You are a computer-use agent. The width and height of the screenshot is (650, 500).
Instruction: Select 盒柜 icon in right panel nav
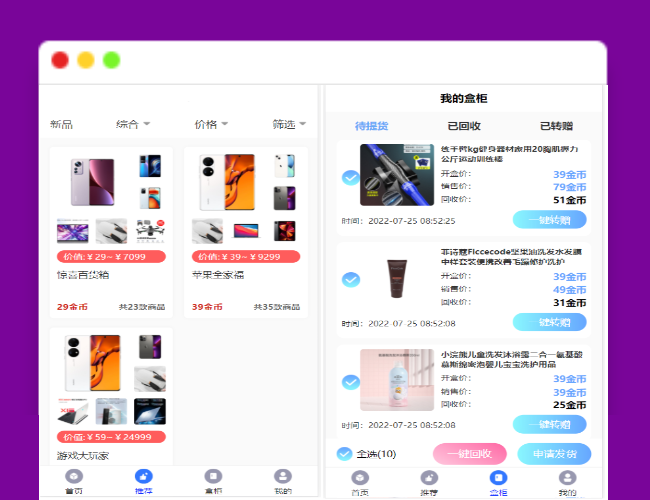[x=498, y=478]
